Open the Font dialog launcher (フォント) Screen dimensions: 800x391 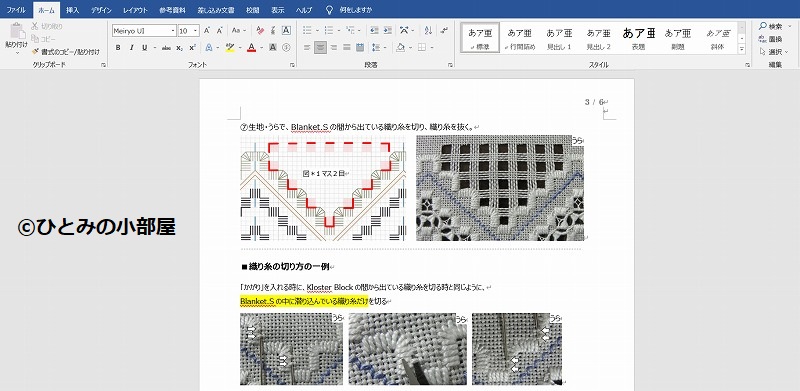coord(292,65)
